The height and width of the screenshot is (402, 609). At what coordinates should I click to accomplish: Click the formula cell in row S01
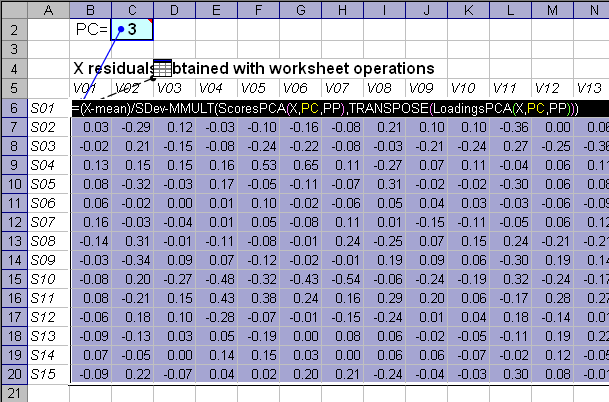coord(325,108)
